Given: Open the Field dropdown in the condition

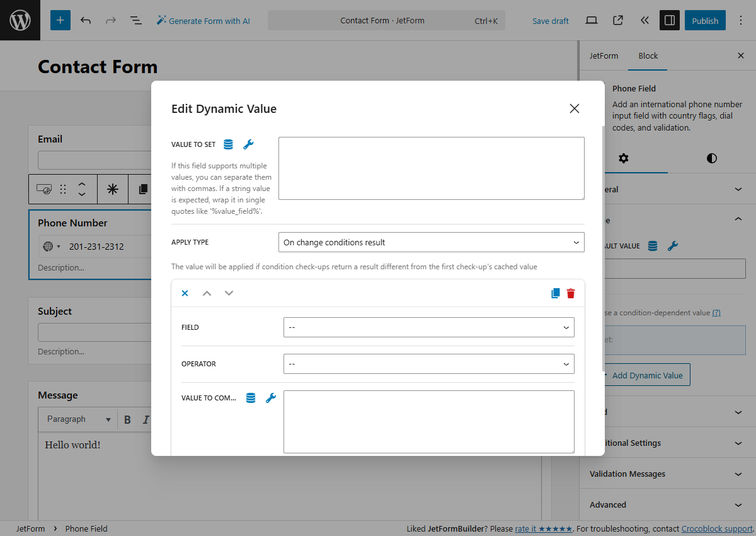Looking at the screenshot, I should click(x=429, y=327).
